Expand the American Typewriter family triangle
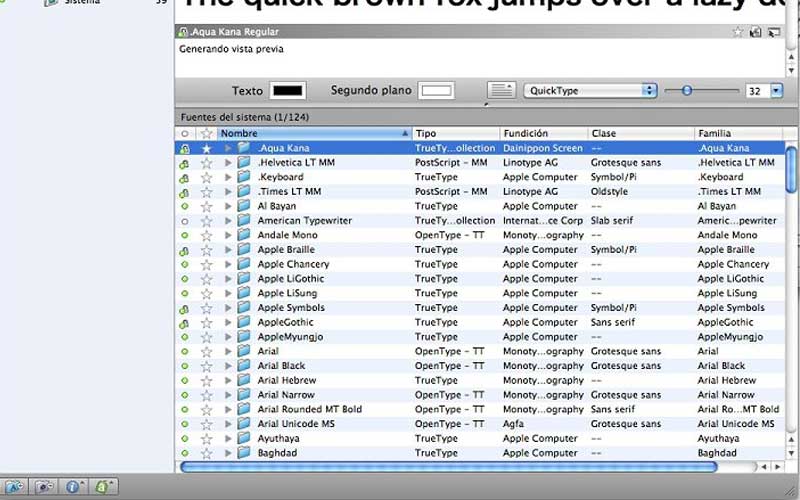 pyautogui.click(x=228, y=221)
